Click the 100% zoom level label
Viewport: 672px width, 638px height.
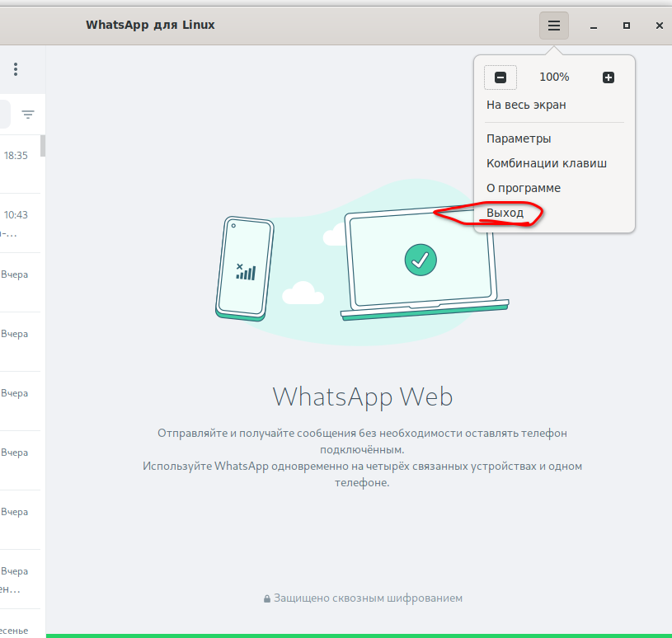pos(554,77)
